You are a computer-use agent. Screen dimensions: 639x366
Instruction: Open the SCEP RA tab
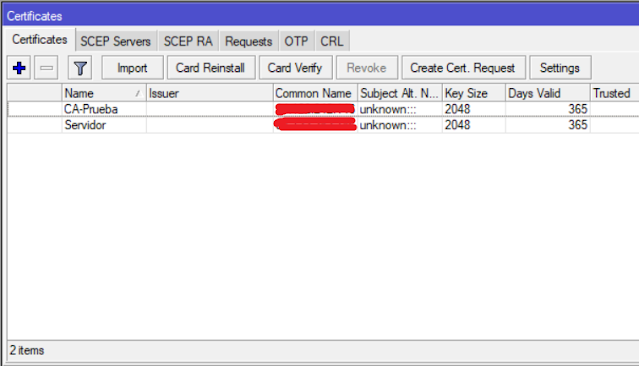(x=188, y=41)
